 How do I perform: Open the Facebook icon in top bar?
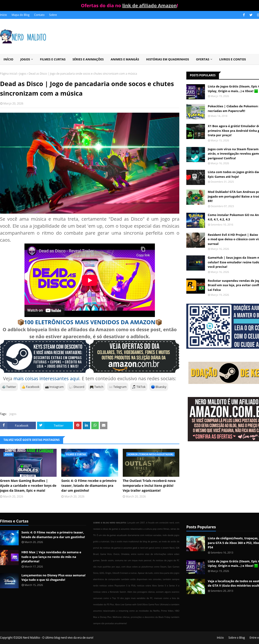click(x=244, y=15)
